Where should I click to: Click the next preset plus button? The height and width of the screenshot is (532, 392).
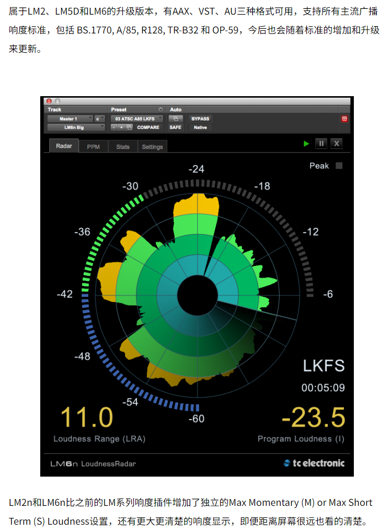point(121,127)
